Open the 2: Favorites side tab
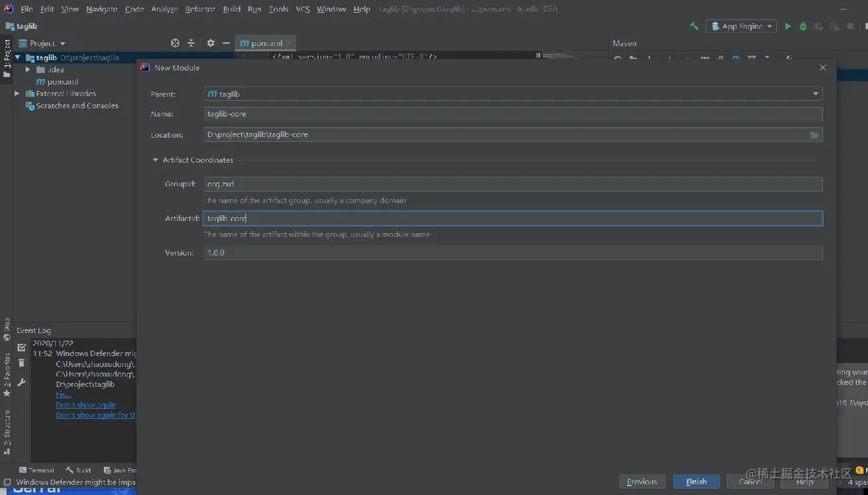Viewport: 868px width, 495px height. [x=7, y=375]
